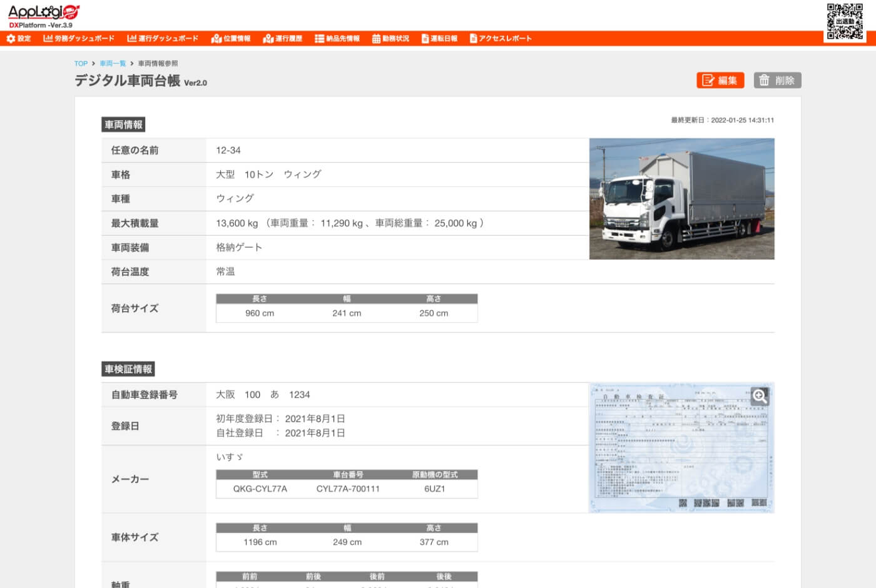The height and width of the screenshot is (588, 876).
Task: Click registration number 大阪 100 あ 1234
Action: click(263, 395)
